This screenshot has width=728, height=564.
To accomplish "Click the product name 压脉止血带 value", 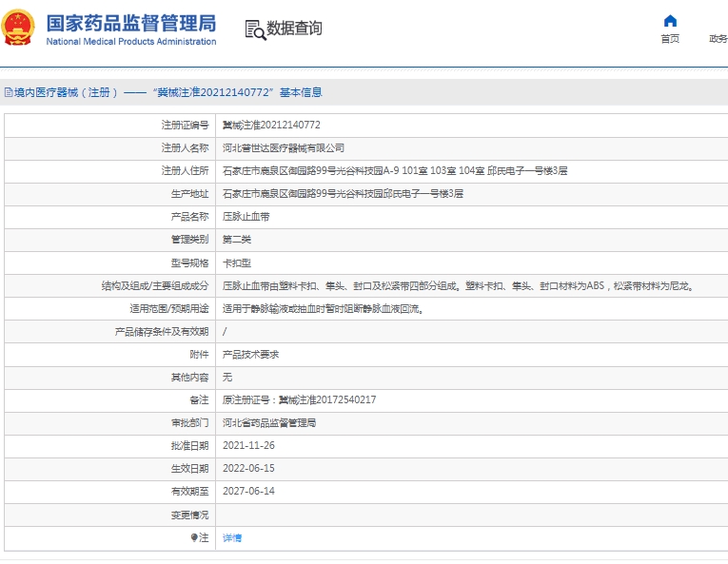I will (x=246, y=217).
